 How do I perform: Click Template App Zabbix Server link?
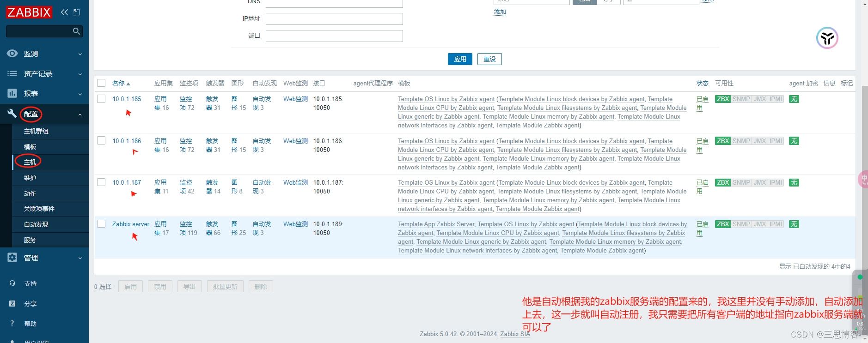tap(436, 224)
